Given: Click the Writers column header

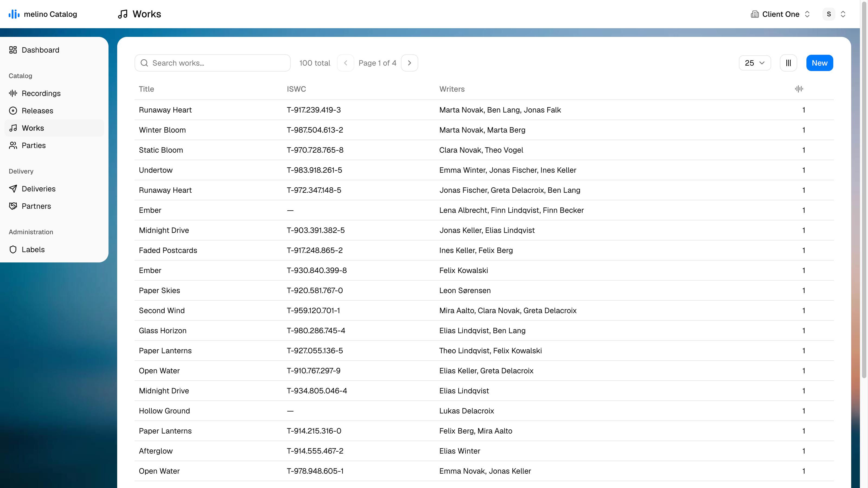Looking at the screenshot, I should point(452,89).
